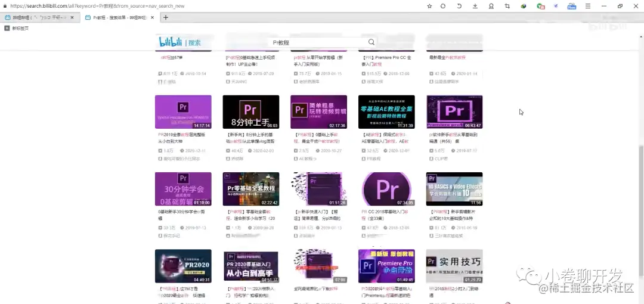Screen dimensions: 644x304
Task: Click the browser reload circle icon
Action: coord(442,6)
